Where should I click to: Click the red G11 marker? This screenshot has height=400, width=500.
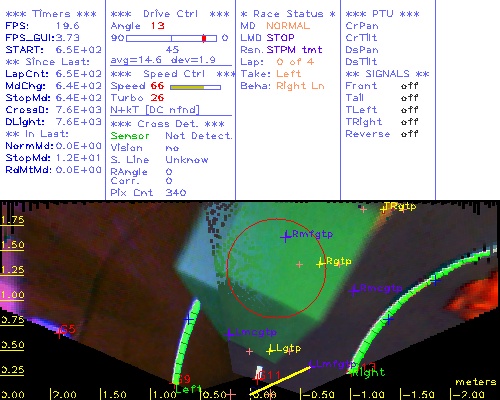point(257,379)
